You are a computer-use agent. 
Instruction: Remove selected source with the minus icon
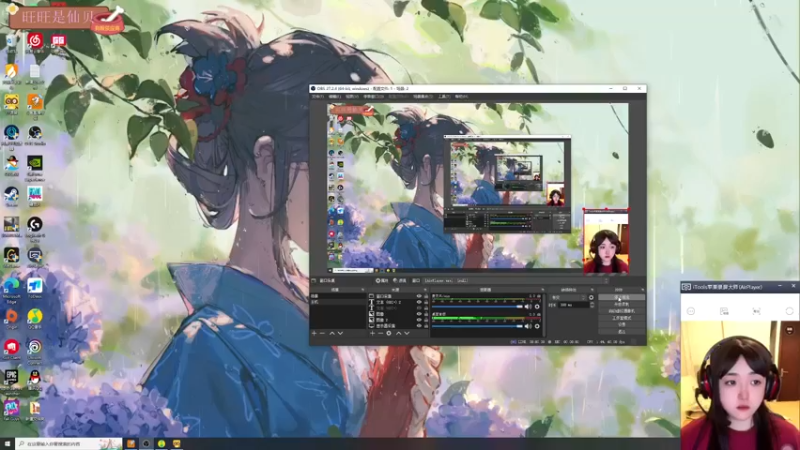pyautogui.click(x=380, y=333)
